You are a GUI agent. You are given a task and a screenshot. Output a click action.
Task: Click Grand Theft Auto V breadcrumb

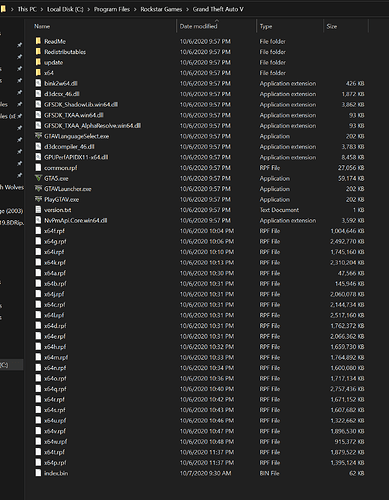point(218,9)
